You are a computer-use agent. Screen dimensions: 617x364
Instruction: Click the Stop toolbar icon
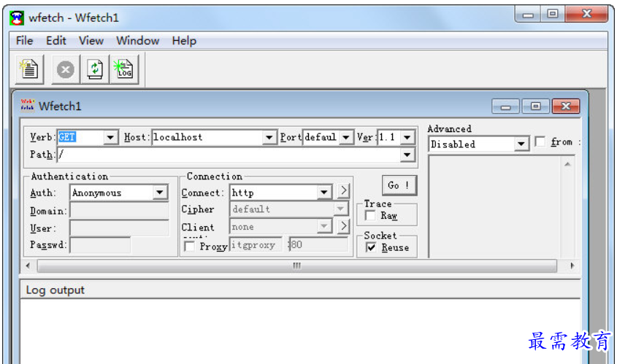(65, 69)
